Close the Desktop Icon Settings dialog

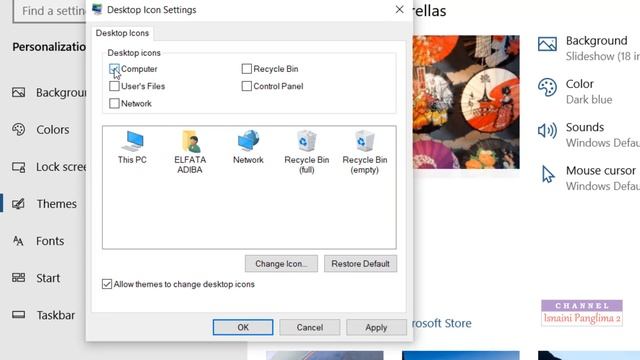pyautogui.click(x=400, y=9)
